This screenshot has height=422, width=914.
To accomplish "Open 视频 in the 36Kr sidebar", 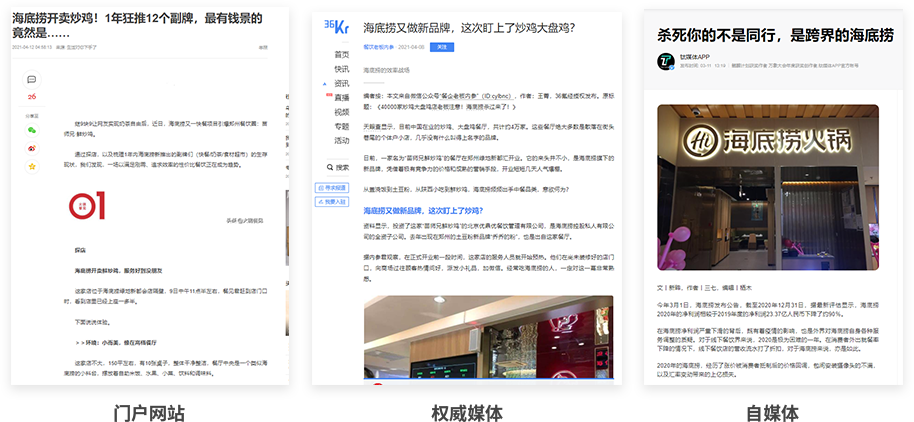I will point(342,112).
